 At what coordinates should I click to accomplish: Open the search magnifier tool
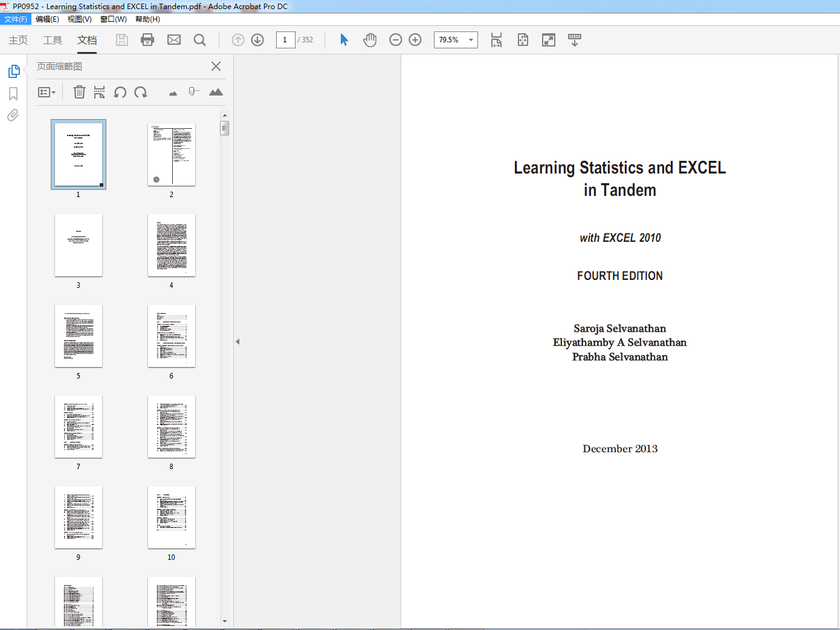[x=199, y=40]
